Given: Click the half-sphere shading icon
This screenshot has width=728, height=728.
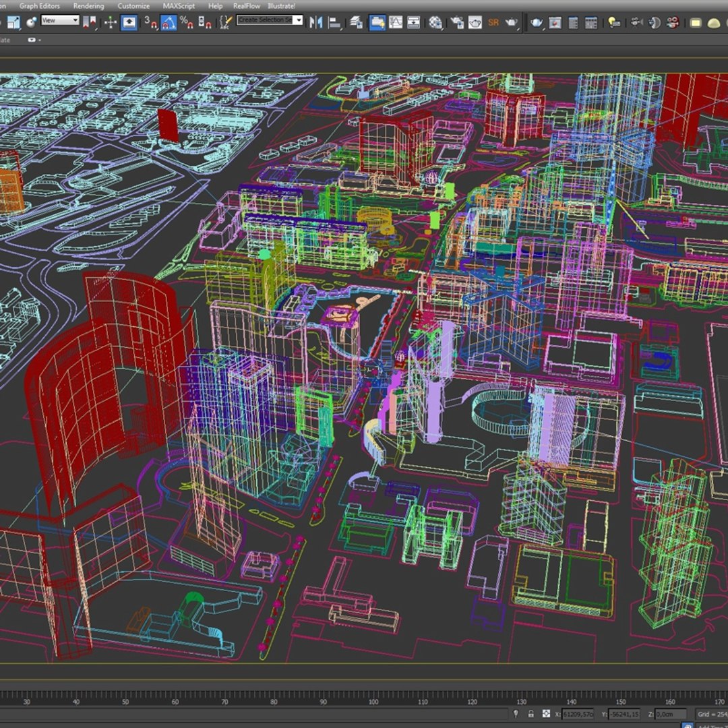Looking at the screenshot, I should point(654,22).
